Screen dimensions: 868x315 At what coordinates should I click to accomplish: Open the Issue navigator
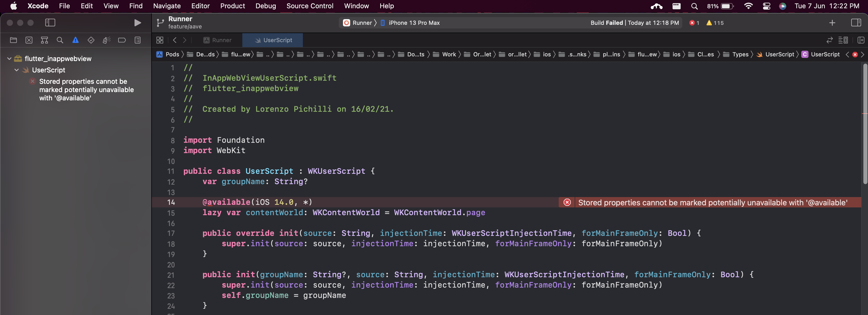coord(75,40)
